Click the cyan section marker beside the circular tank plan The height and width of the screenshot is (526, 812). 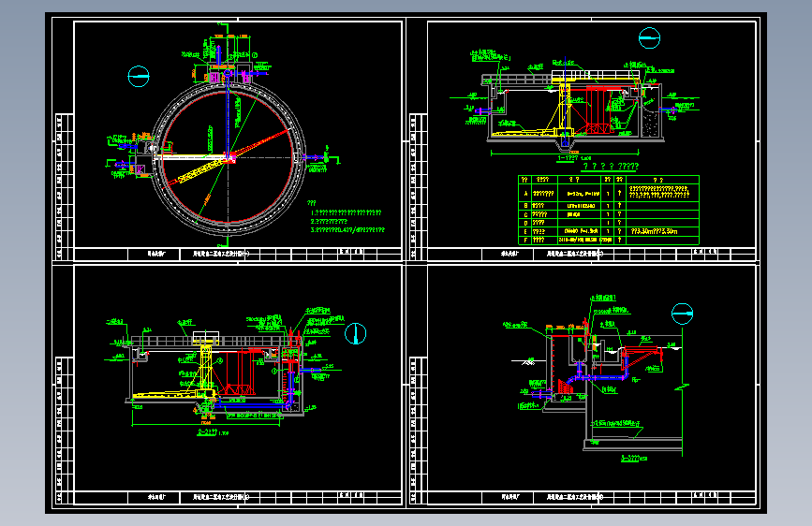pyautogui.click(x=139, y=77)
